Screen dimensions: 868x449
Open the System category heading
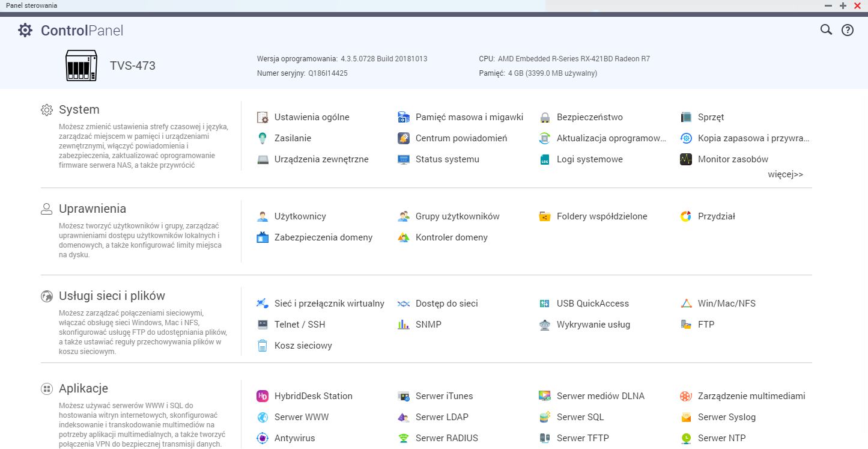click(x=79, y=109)
